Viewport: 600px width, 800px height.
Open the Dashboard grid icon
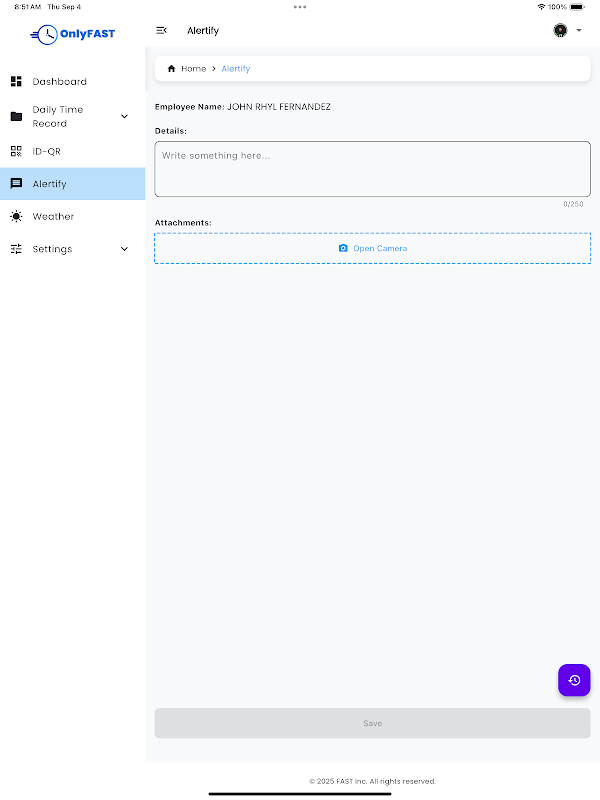tap(16, 81)
